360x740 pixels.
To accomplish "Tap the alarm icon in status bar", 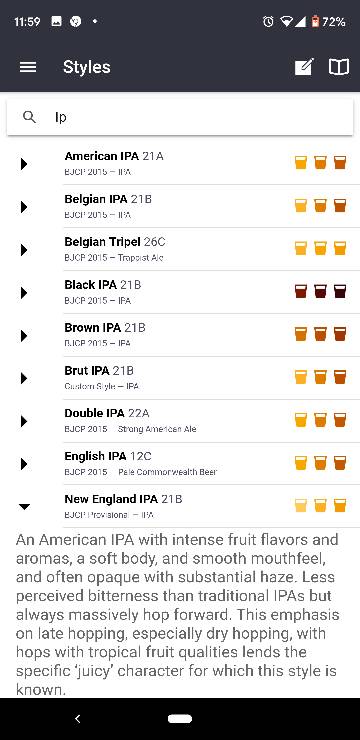I will coord(268,22).
